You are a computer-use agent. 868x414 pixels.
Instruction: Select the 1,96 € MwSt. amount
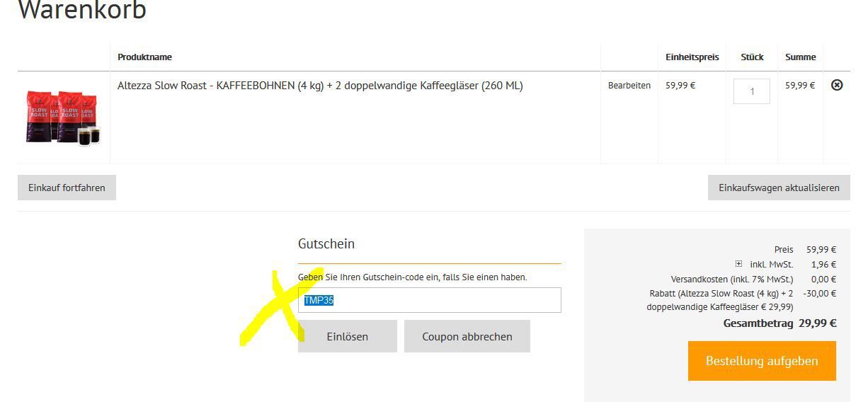click(824, 264)
